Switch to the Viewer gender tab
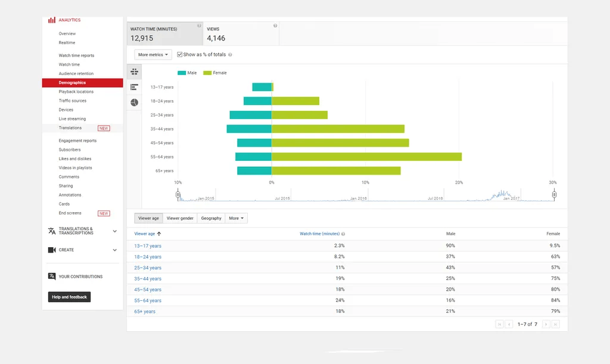This screenshot has height=364, width=610. coord(180,219)
